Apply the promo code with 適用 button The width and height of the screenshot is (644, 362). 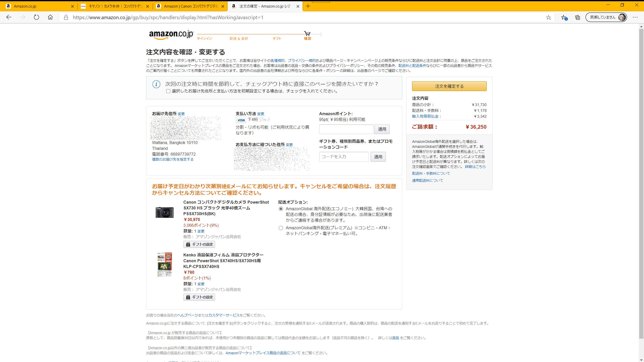coord(378,157)
